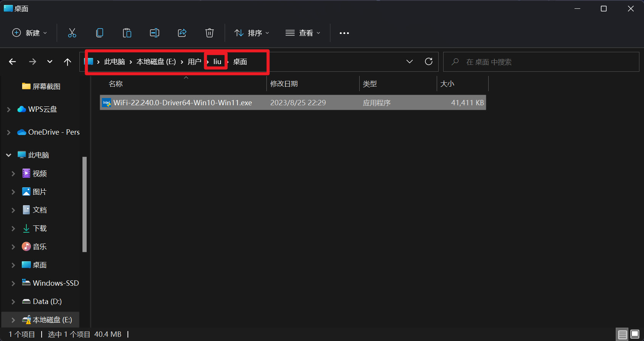Select the WiFi-22.240.0-Driver64-Win10-Win11.exe file
The width and height of the screenshot is (644, 341).
click(293, 103)
